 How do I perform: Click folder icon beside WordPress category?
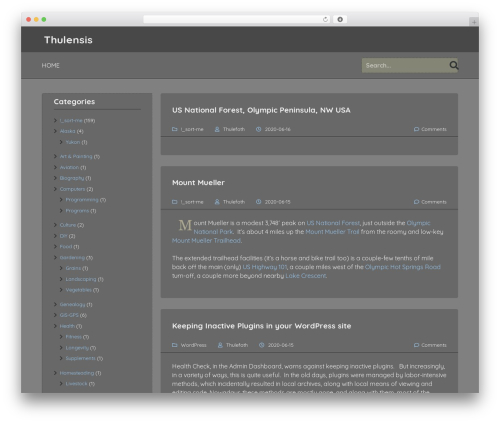click(174, 345)
